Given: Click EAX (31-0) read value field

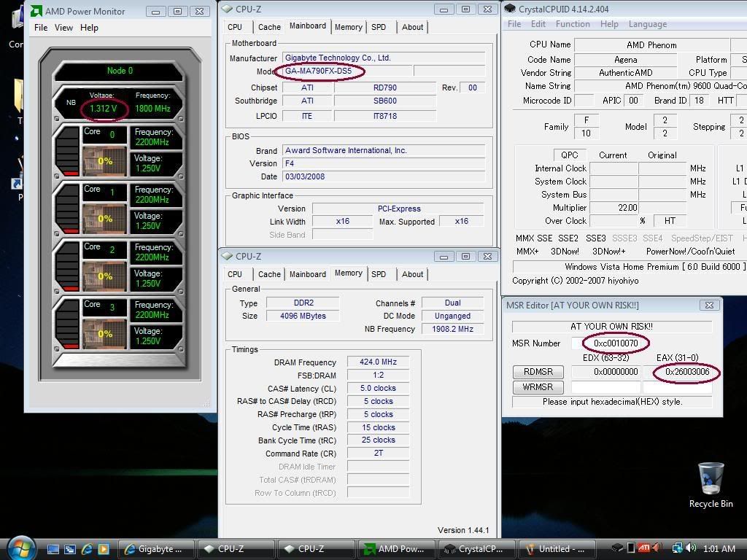Looking at the screenshot, I should tap(678, 371).
